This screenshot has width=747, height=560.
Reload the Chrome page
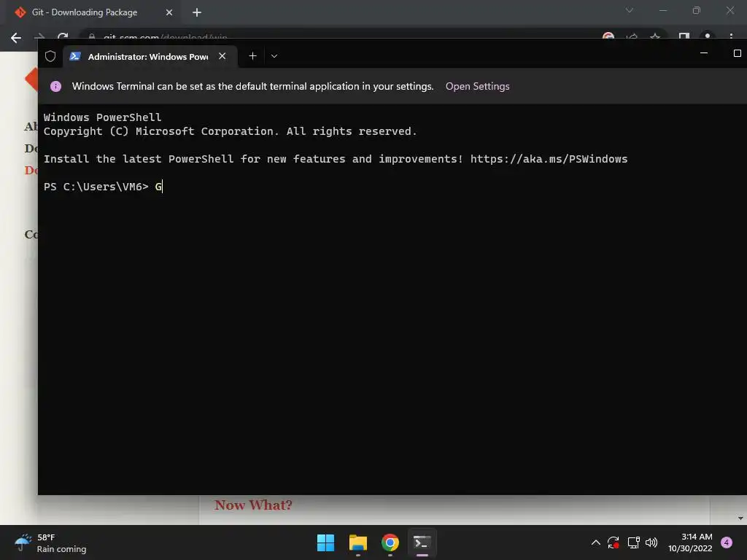click(63, 36)
